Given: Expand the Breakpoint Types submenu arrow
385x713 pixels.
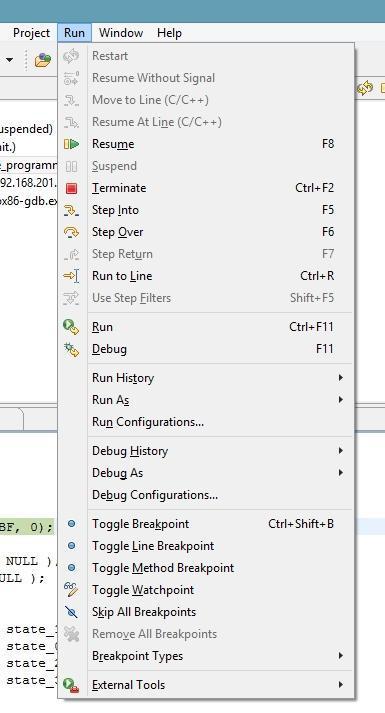Looking at the screenshot, I should tap(340, 656).
